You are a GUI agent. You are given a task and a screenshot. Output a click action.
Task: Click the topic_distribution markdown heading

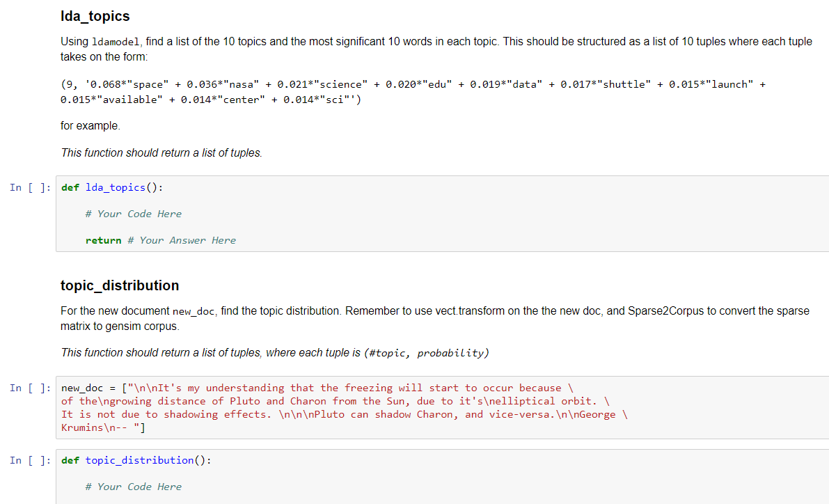coord(119,285)
